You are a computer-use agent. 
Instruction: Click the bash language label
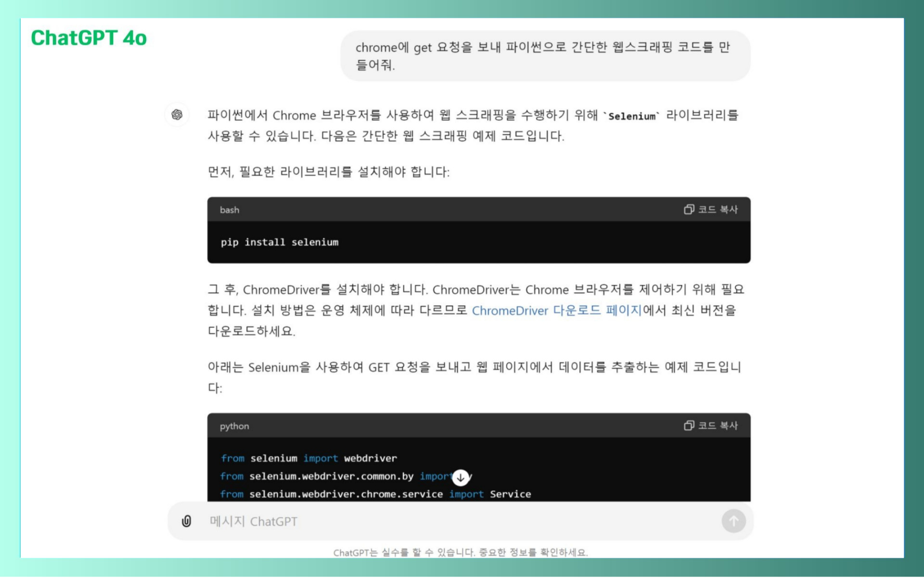pyautogui.click(x=230, y=210)
